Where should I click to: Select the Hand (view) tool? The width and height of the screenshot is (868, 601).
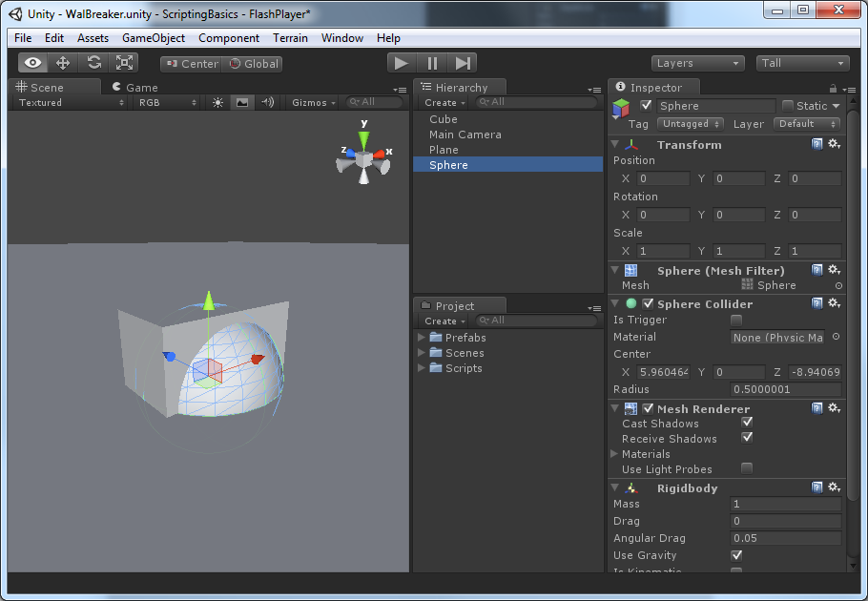point(33,63)
